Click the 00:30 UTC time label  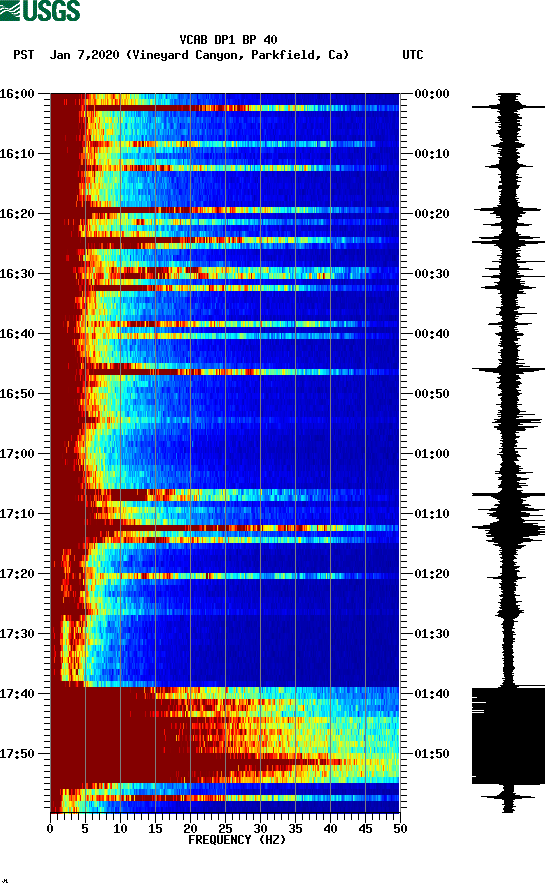(432, 274)
